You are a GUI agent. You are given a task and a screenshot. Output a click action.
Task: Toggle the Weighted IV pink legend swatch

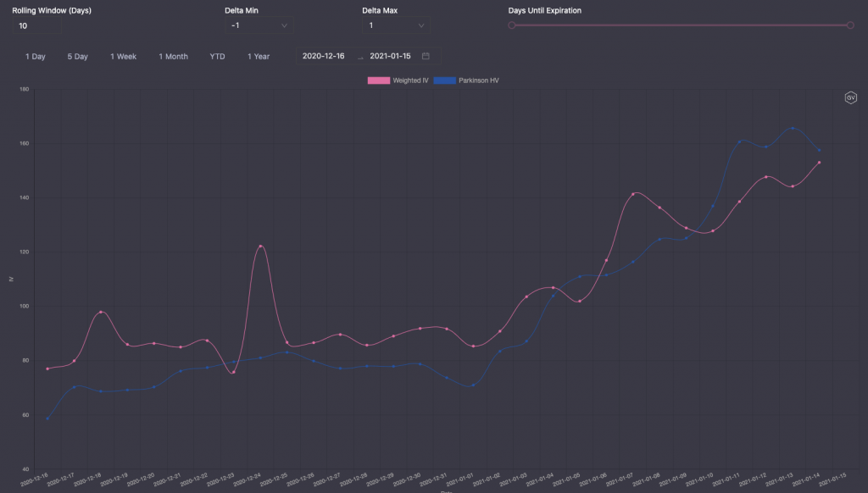(x=379, y=80)
